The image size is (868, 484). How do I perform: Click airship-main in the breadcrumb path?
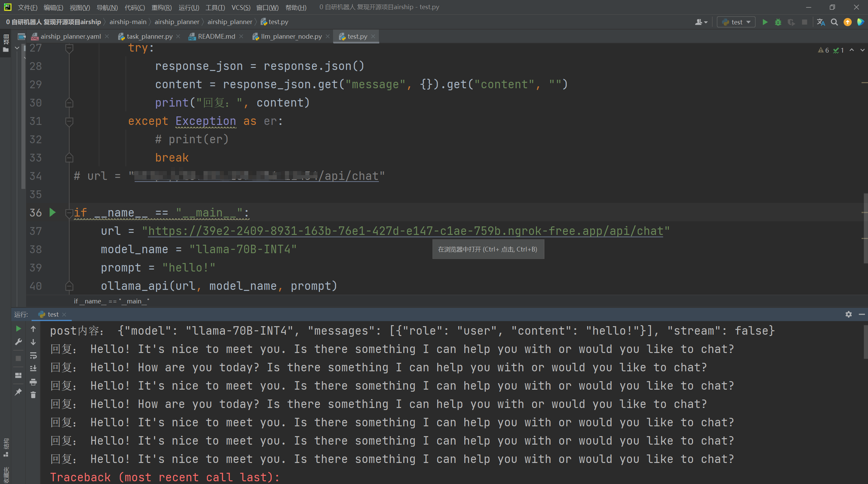pyautogui.click(x=128, y=22)
